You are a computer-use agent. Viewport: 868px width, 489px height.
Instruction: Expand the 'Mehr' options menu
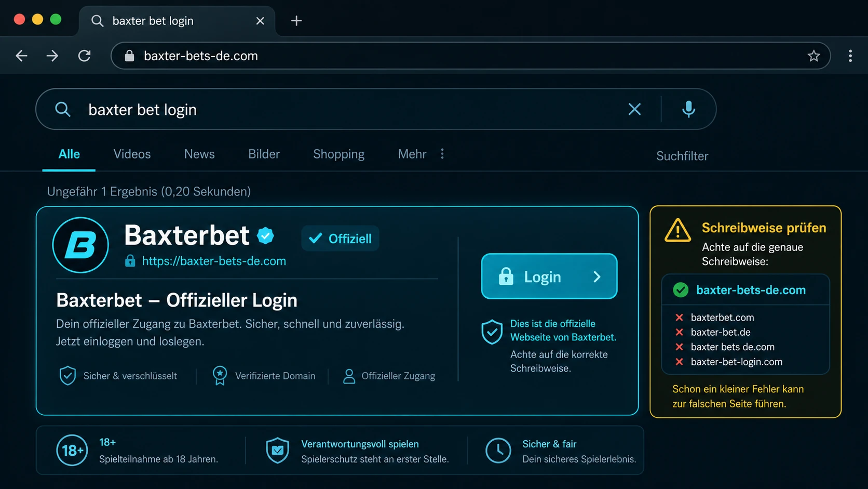click(x=421, y=154)
